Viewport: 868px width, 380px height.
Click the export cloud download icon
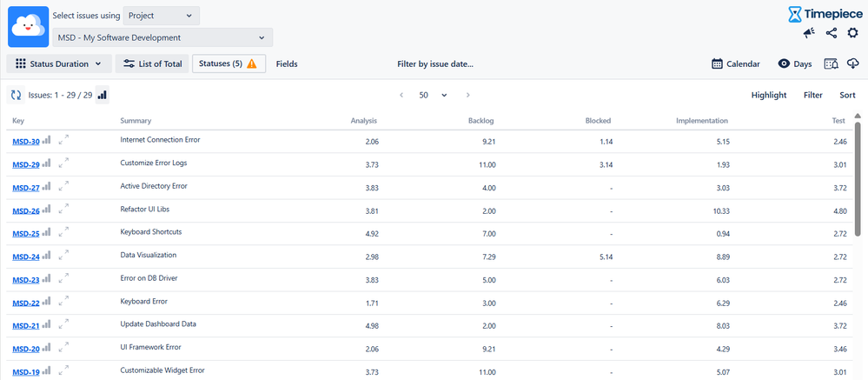point(853,63)
